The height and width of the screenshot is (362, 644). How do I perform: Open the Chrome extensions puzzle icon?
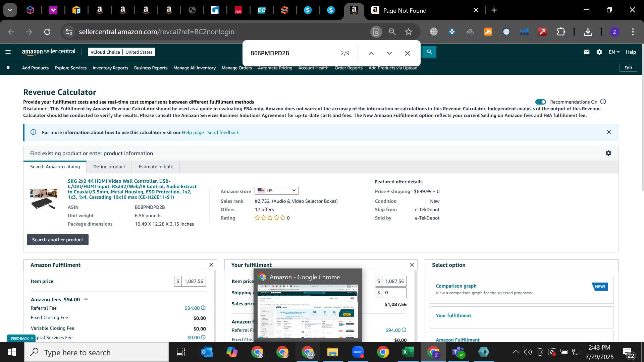[561, 32]
